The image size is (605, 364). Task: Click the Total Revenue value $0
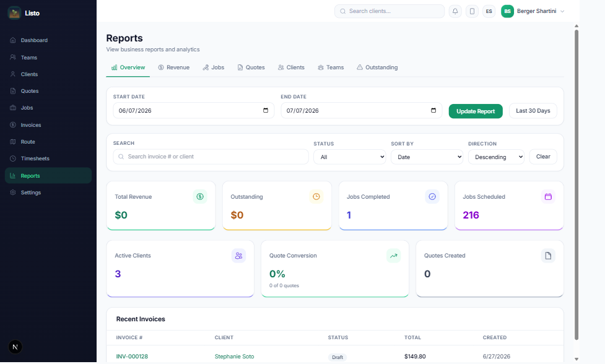tap(121, 215)
